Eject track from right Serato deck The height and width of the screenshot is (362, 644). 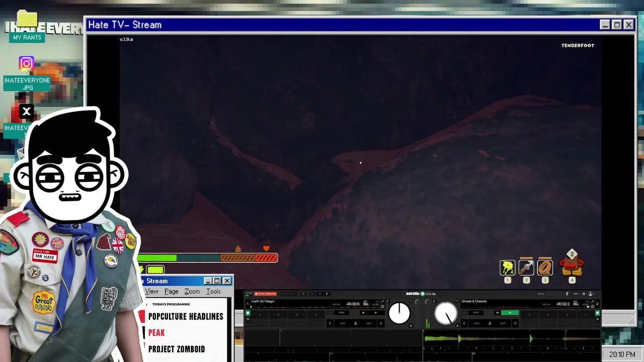(x=457, y=326)
